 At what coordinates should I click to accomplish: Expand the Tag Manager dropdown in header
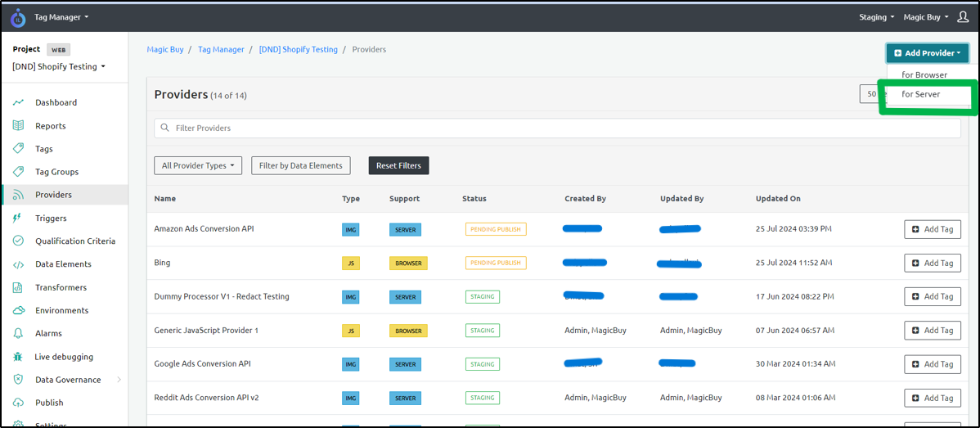coord(61,17)
